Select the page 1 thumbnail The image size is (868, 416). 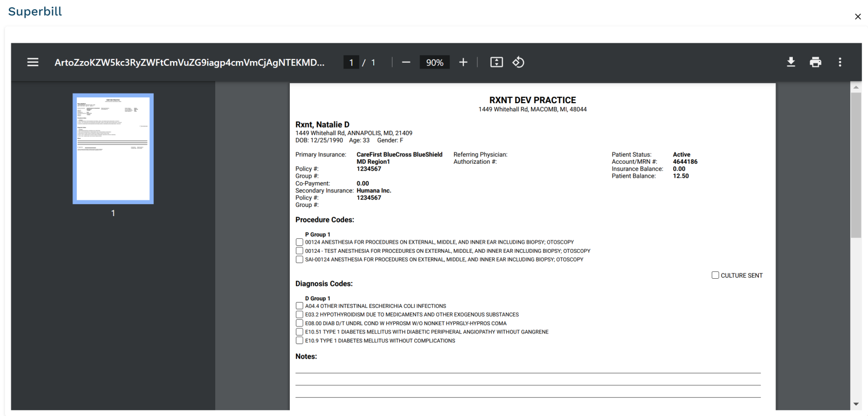(x=113, y=149)
